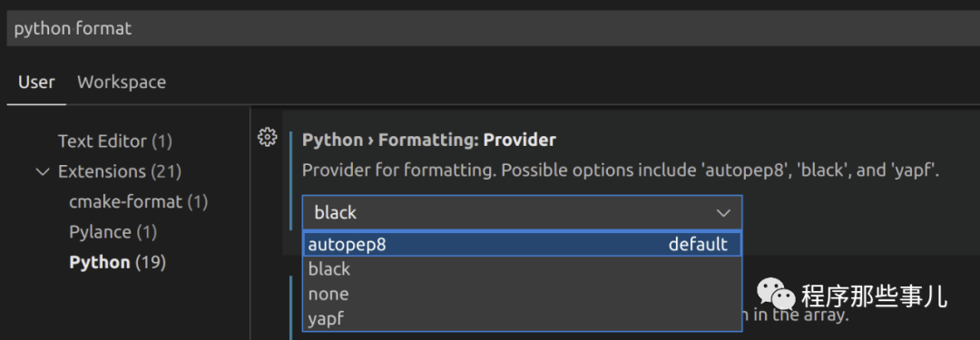Viewport: 980px width, 340px height.
Task: Focus the settings search box with python format
Action: [x=493, y=28]
